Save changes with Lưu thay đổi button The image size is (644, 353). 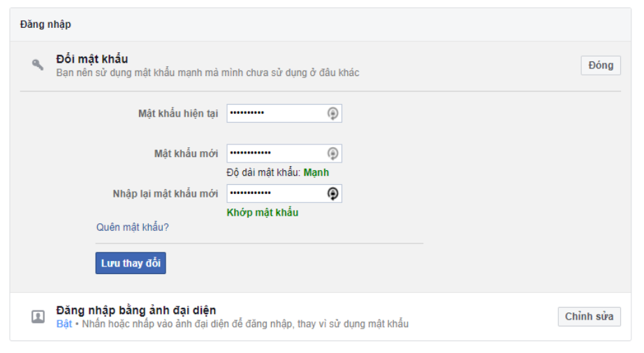point(131,263)
